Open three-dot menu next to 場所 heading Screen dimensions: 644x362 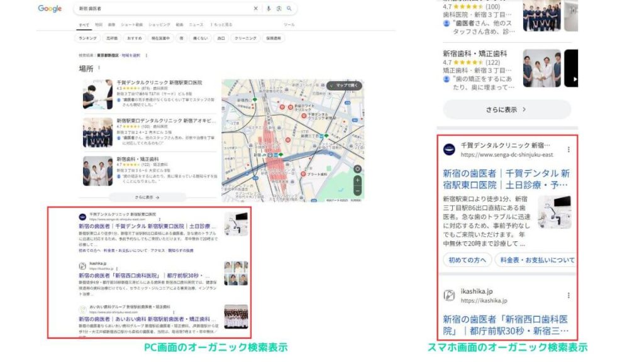[99, 68]
